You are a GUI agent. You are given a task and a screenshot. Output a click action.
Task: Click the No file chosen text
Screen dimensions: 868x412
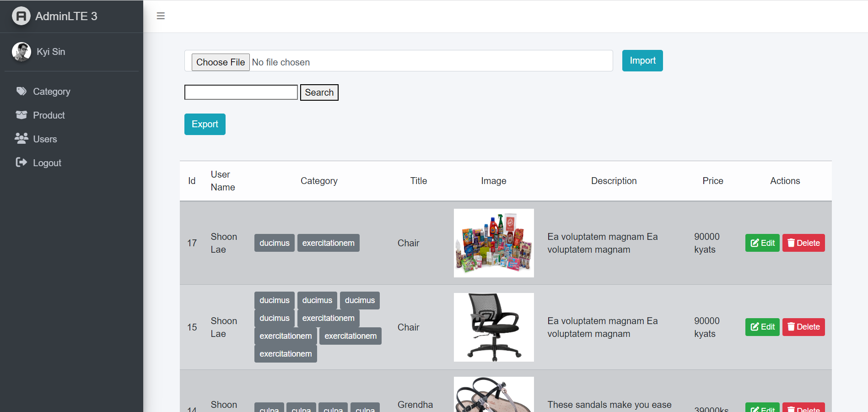point(281,62)
